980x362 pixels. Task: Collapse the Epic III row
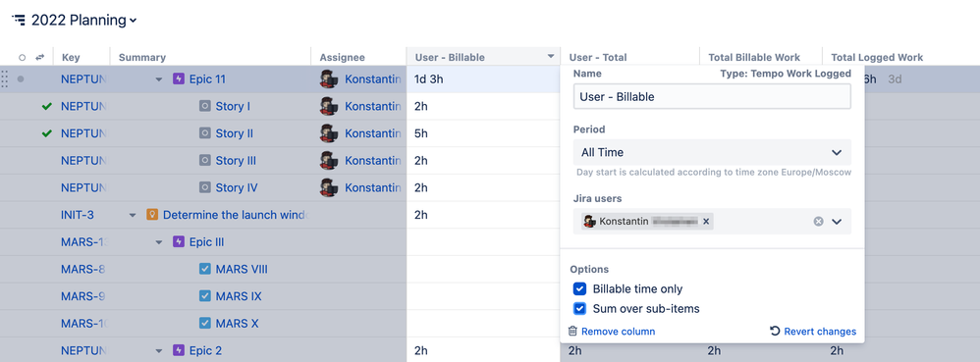click(159, 242)
